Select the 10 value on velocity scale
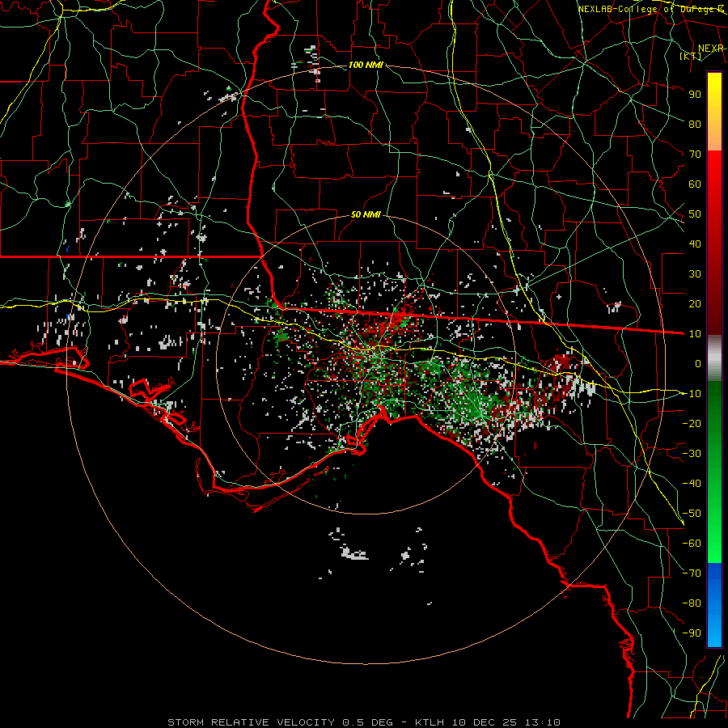728x728 pixels. tap(695, 334)
